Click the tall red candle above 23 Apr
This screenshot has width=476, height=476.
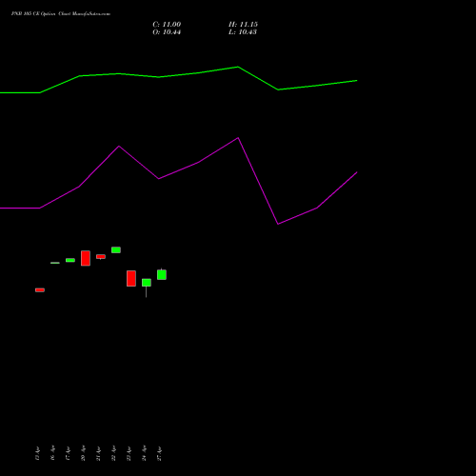coord(131,278)
